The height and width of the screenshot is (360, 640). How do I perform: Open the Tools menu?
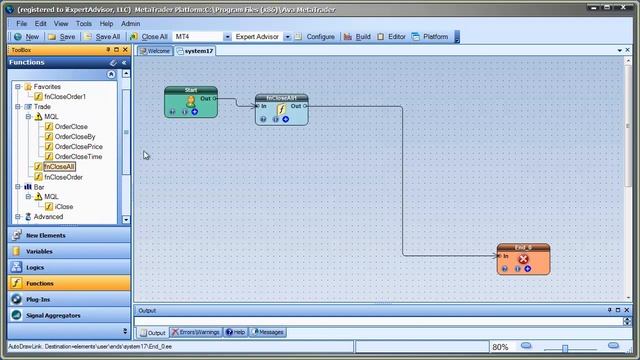coord(84,24)
